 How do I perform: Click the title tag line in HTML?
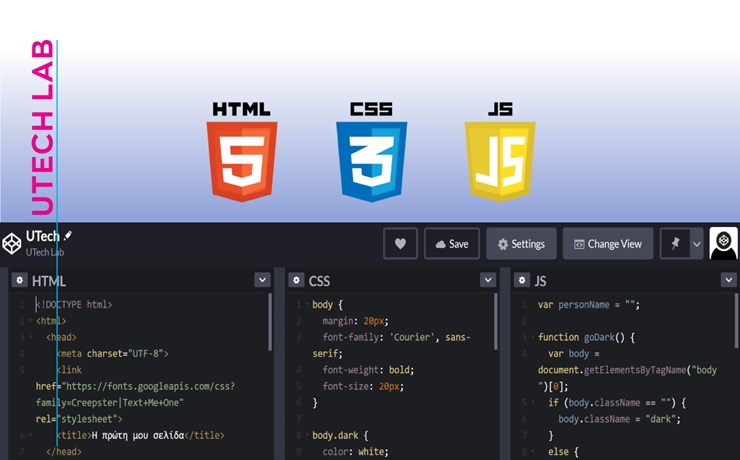tap(141, 435)
